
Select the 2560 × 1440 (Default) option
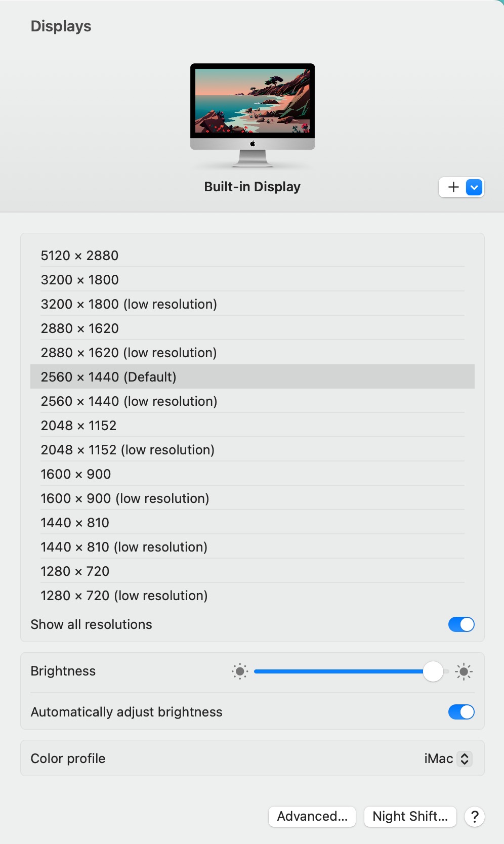point(109,377)
